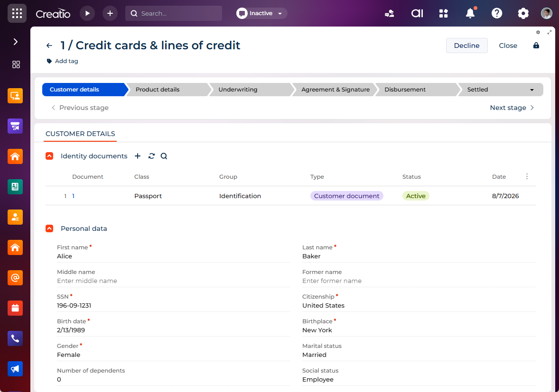Click the top Search field

[174, 14]
